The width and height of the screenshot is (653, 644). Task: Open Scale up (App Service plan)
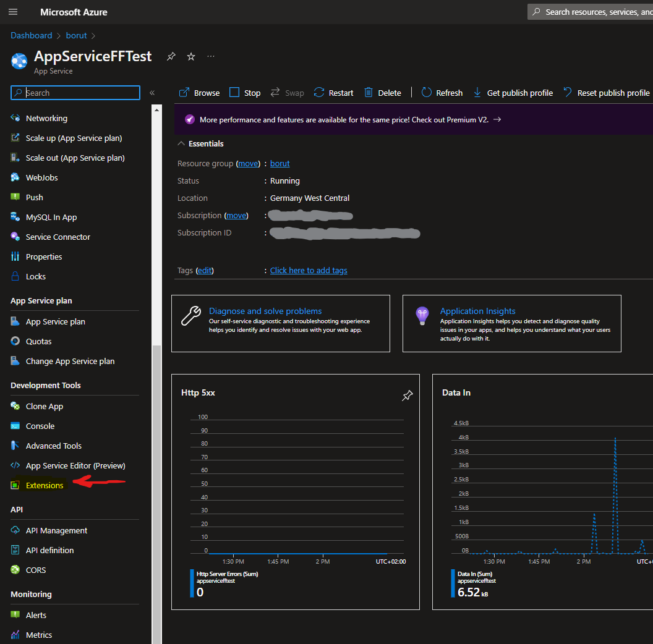[x=75, y=138]
